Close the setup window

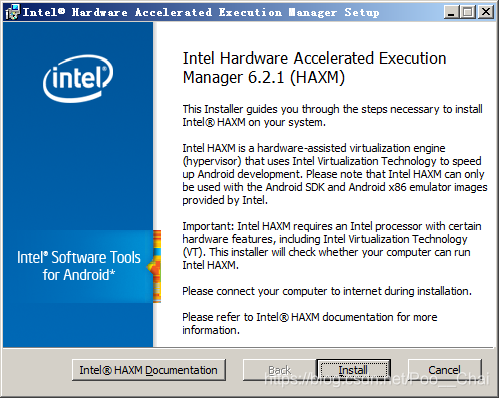click(485, 12)
